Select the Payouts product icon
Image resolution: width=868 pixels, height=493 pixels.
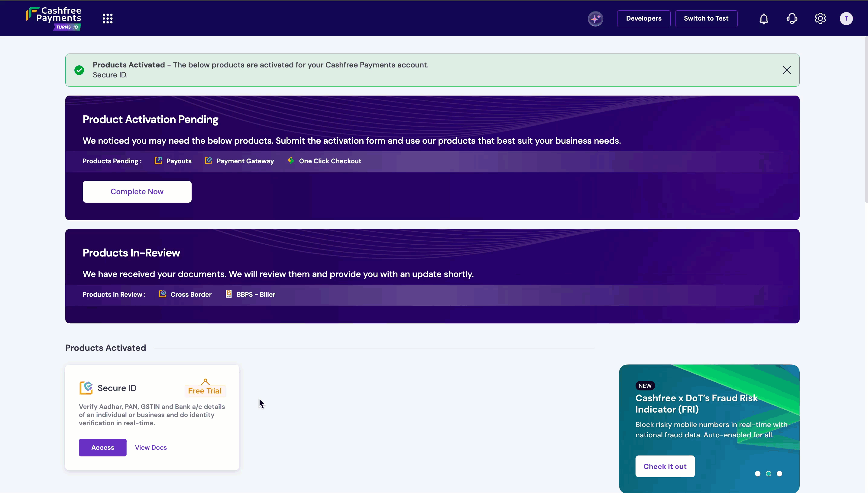click(158, 161)
